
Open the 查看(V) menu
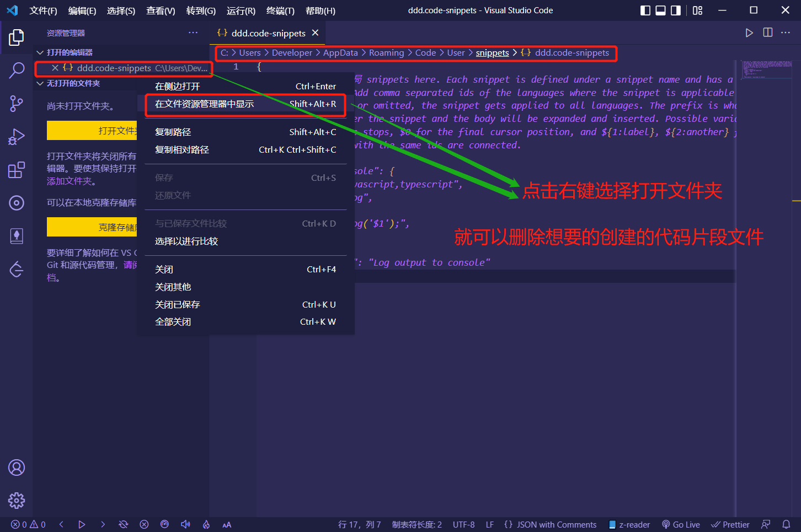pos(161,10)
